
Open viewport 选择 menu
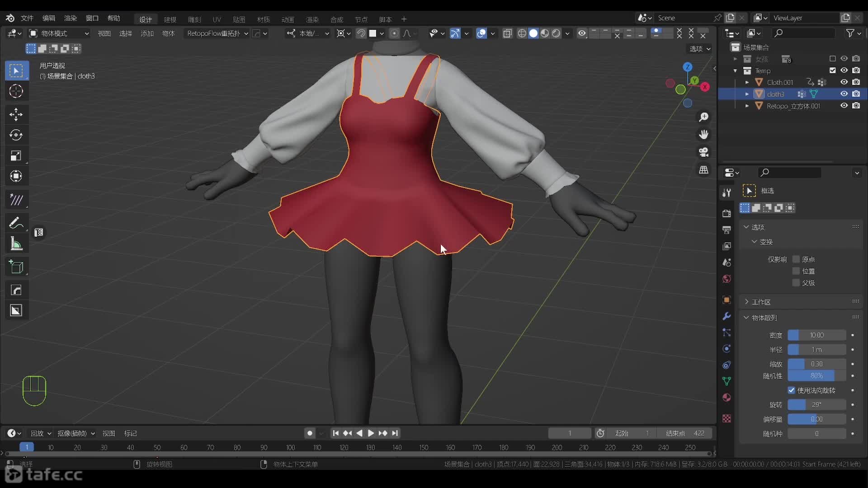pyautogui.click(x=126, y=33)
